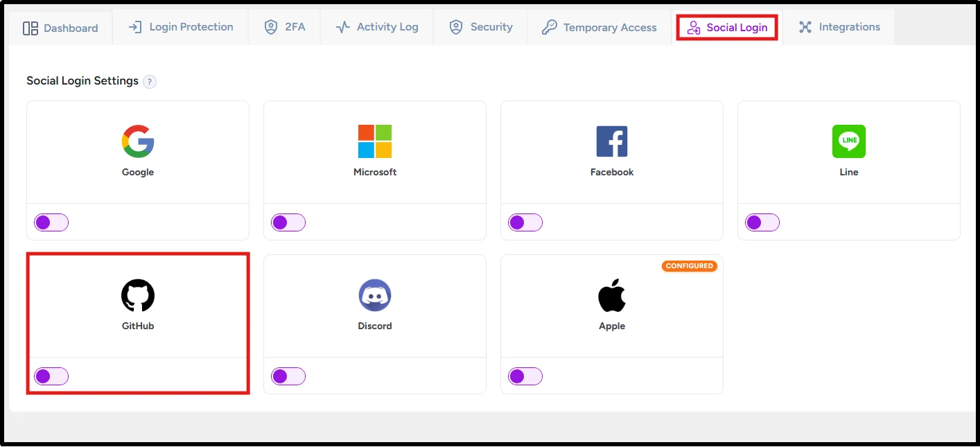
Task: Select the Temporary Access tab
Action: (x=600, y=27)
